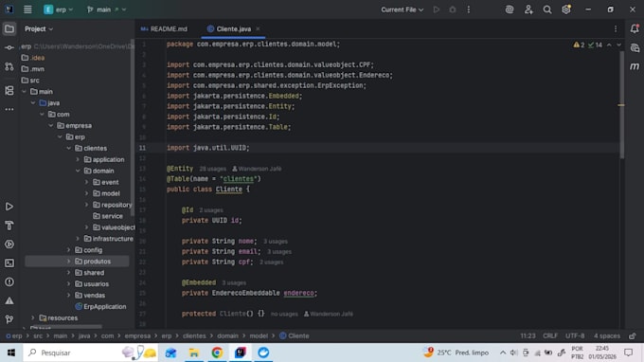Select the produtos package
The image size is (644, 362).
78,262
